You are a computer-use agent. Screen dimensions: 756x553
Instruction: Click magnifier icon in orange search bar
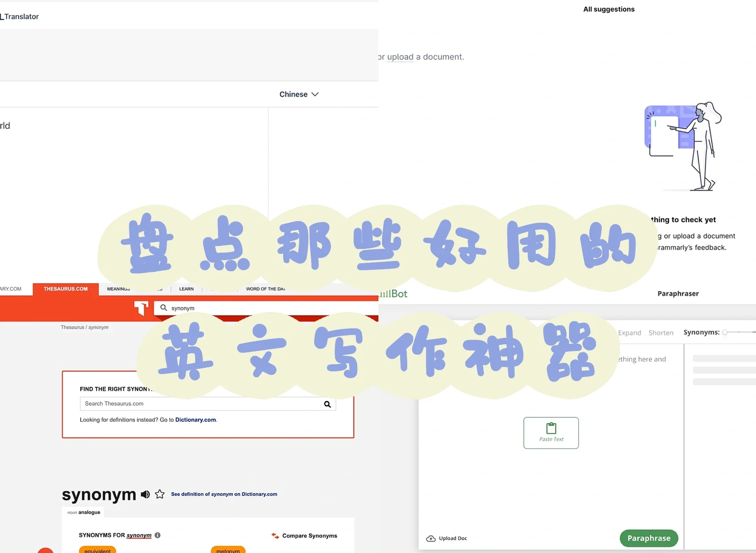click(x=164, y=308)
